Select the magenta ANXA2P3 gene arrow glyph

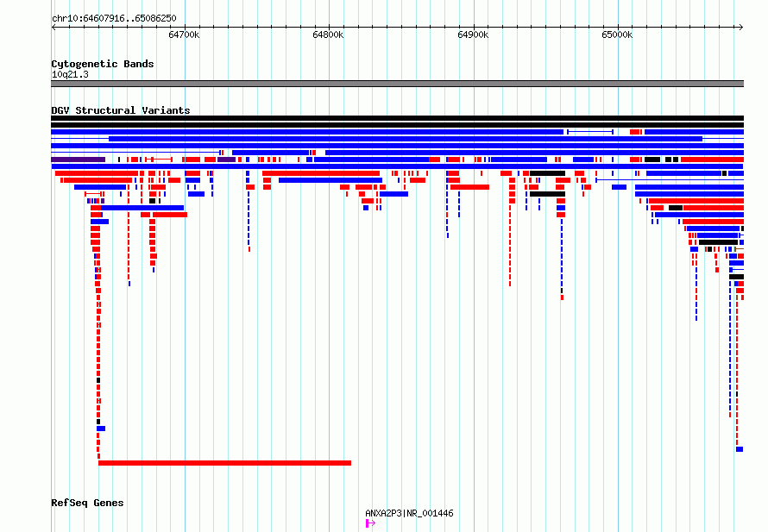(x=370, y=523)
